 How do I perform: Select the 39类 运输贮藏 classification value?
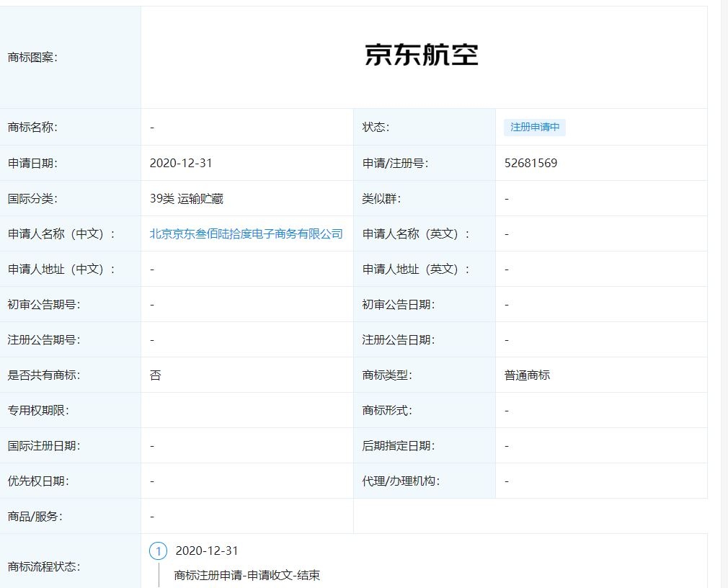coord(187,199)
